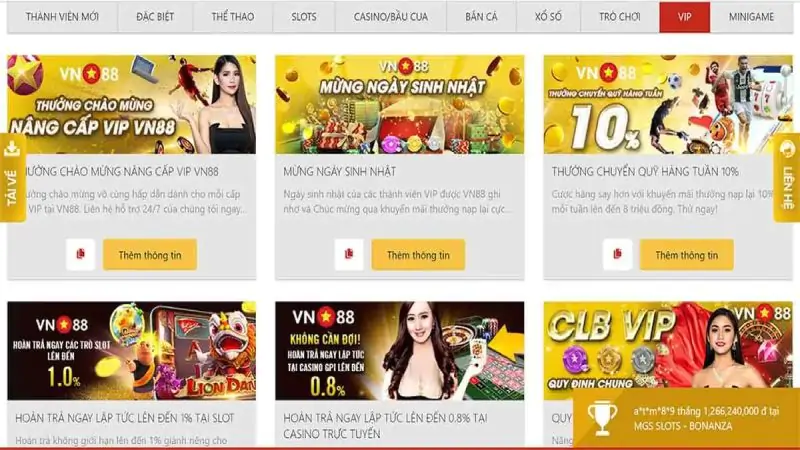Click the trophy icon in winner notification
The height and width of the screenshot is (450, 800).
point(602,418)
